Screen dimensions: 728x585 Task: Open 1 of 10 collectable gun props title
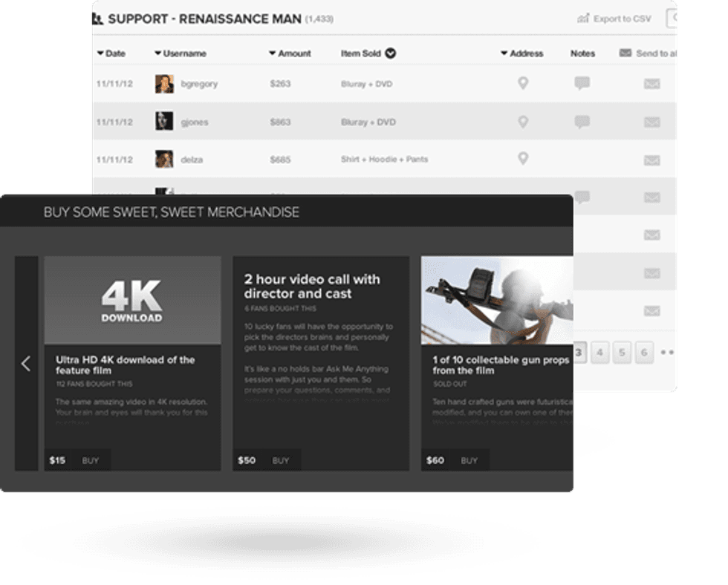click(x=501, y=365)
